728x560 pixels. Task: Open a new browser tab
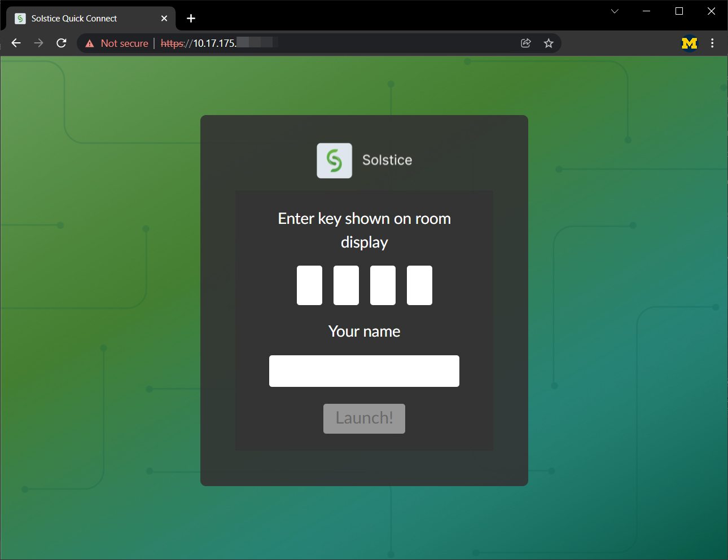[191, 19]
